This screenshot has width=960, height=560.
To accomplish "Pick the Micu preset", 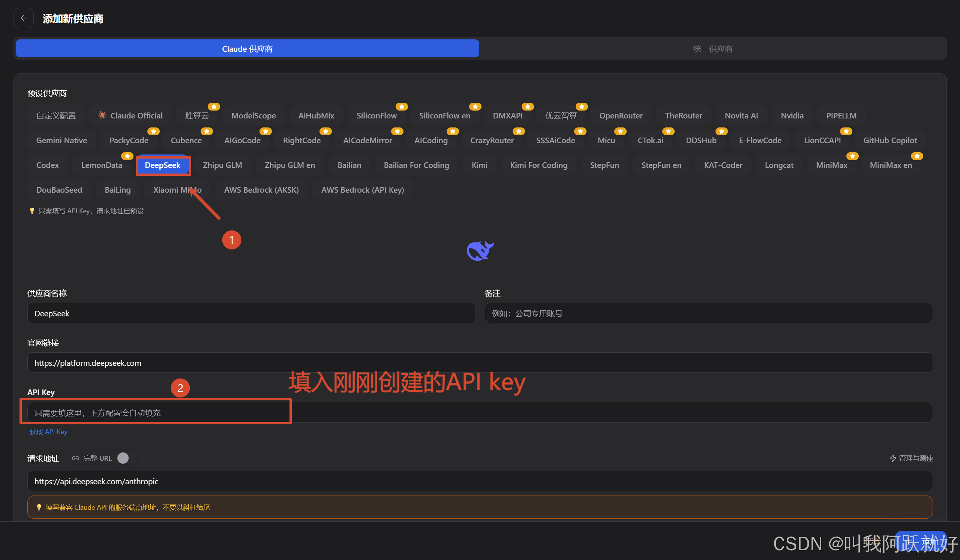I will coord(606,140).
